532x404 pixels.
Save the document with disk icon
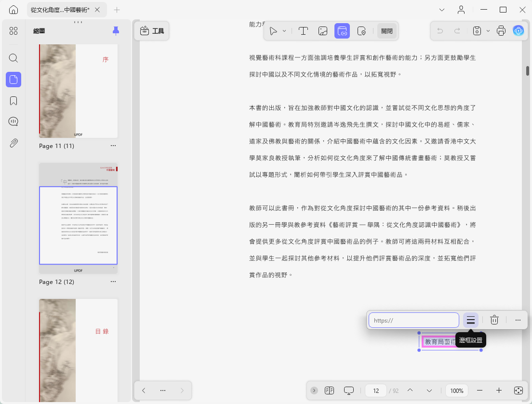[477, 31]
